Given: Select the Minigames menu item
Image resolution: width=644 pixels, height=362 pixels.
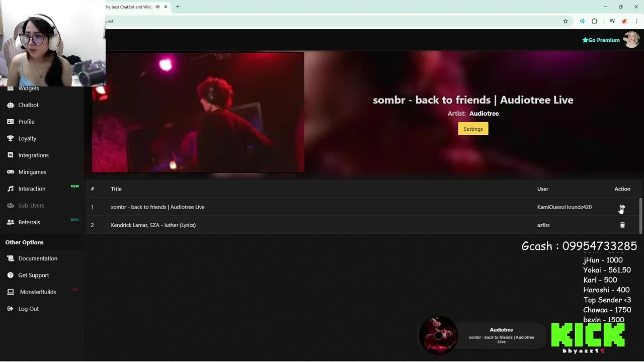Looking at the screenshot, I should (x=32, y=172).
